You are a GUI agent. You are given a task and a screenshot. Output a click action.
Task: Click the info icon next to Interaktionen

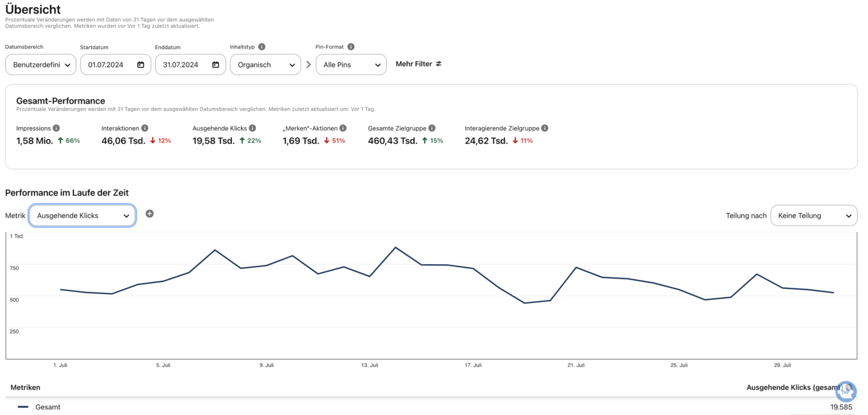tap(145, 128)
